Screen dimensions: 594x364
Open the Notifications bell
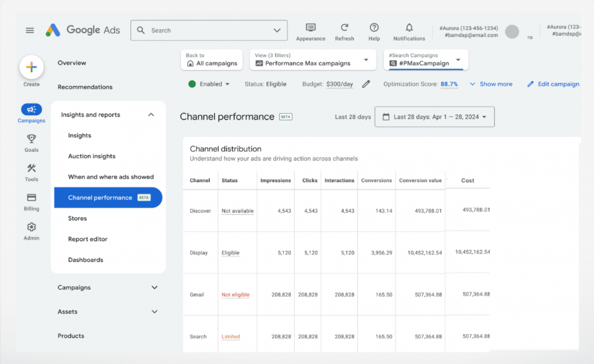pyautogui.click(x=409, y=28)
